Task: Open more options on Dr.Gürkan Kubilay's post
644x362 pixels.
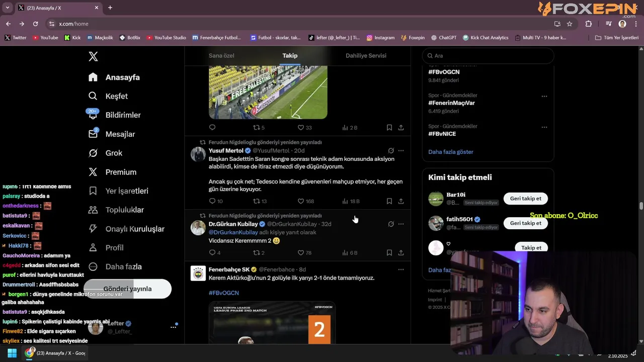Action: [401, 224]
